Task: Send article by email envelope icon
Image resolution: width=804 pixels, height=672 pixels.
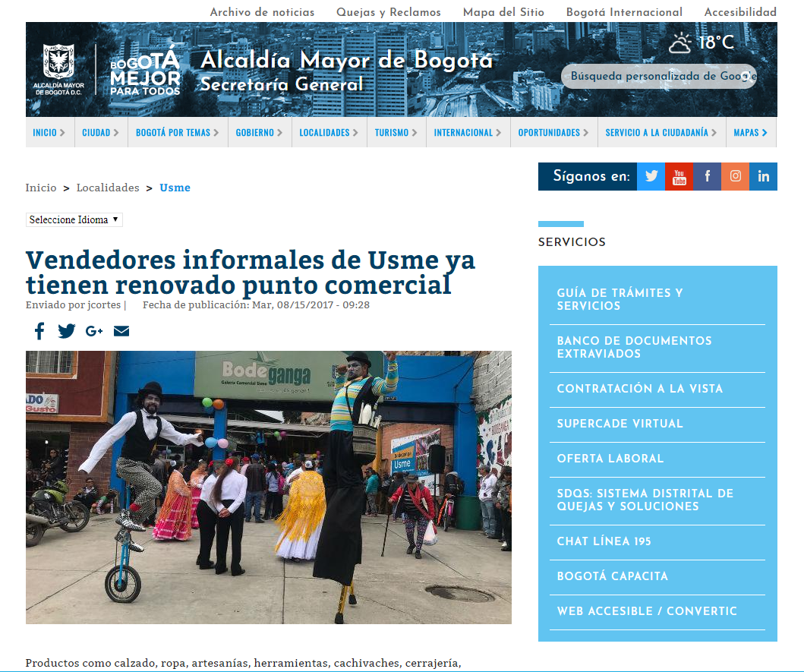Action: (x=121, y=331)
